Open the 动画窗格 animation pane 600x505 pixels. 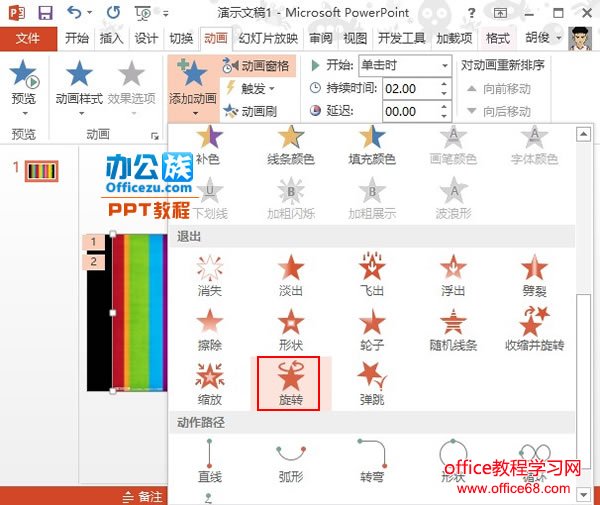pyautogui.click(x=256, y=66)
